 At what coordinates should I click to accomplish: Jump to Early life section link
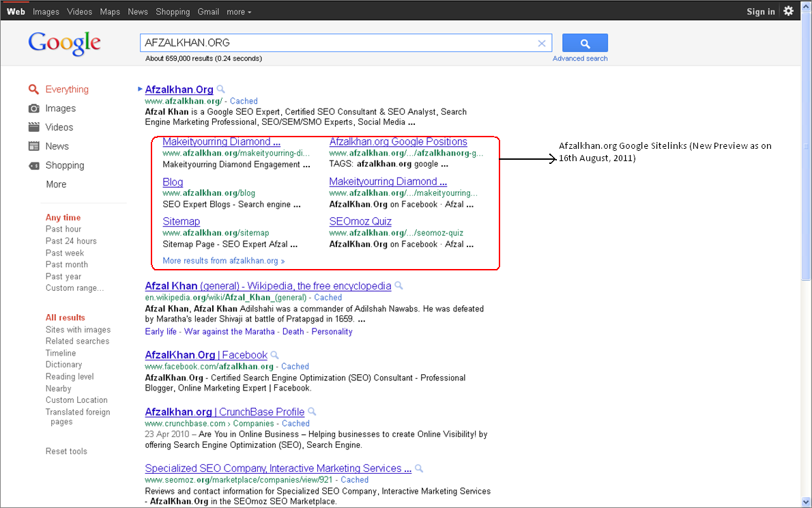click(160, 332)
